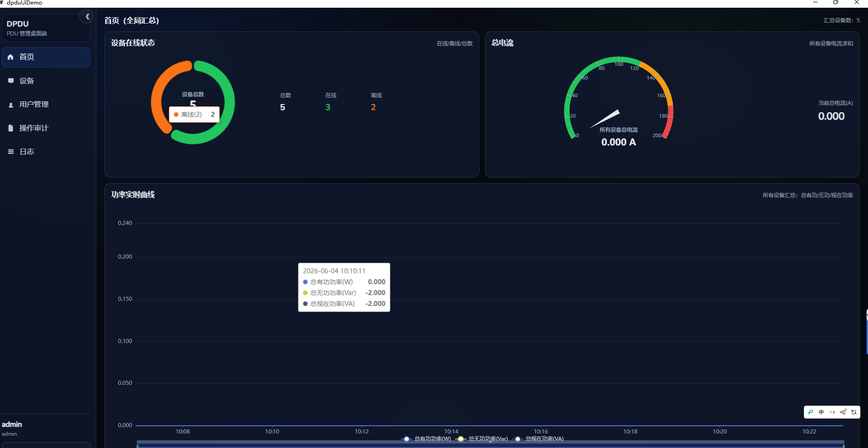Click the 汇总设备数: 5 label
This screenshot has width=868, height=448.
842,20
